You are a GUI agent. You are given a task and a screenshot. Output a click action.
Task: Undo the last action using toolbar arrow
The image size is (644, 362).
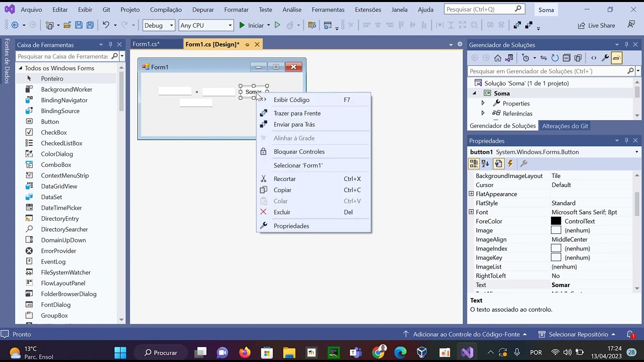(106, 25)
